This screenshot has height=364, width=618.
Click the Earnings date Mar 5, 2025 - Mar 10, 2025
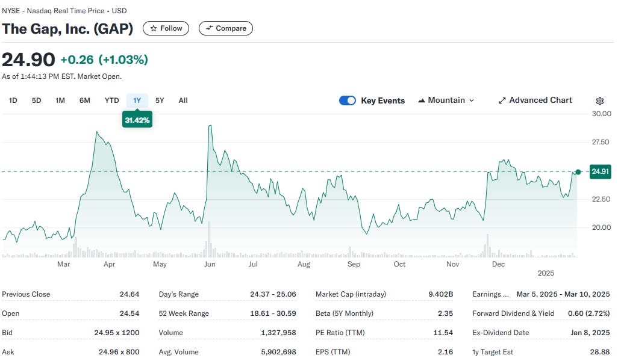click(563, 294)
